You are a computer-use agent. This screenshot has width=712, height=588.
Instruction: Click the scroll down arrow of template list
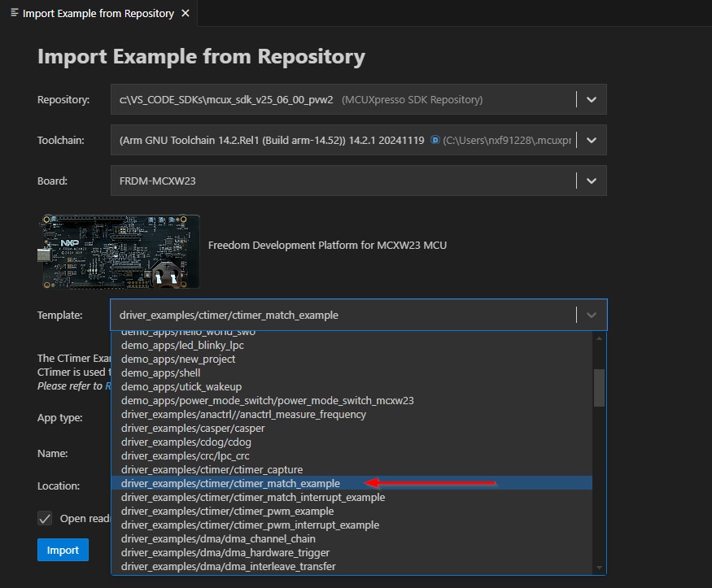(600, 567)
